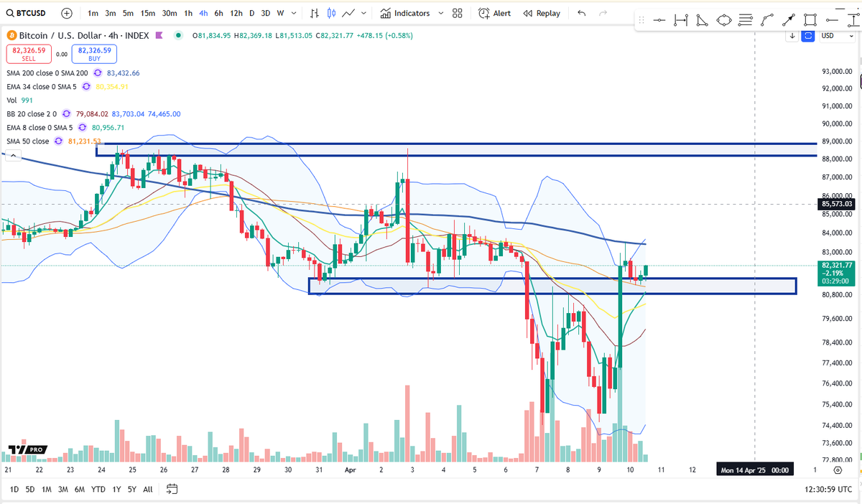This screenshot has height=504, width=862.
Task: Select the 1m timeframe
Action: point(93,13)
